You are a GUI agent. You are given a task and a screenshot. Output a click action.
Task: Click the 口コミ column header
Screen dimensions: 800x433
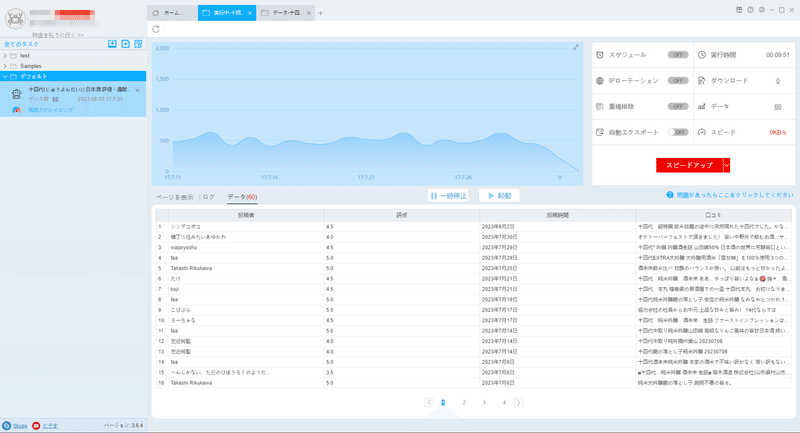713,215
